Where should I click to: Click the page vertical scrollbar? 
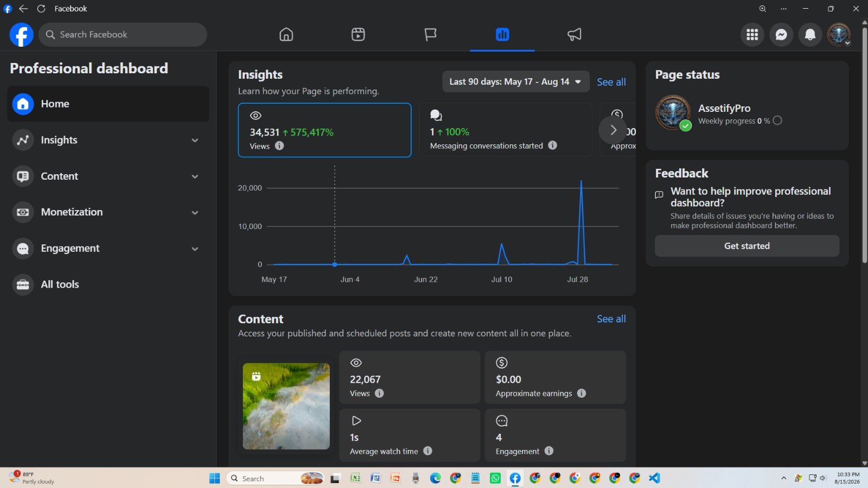[x=864, y=147]
